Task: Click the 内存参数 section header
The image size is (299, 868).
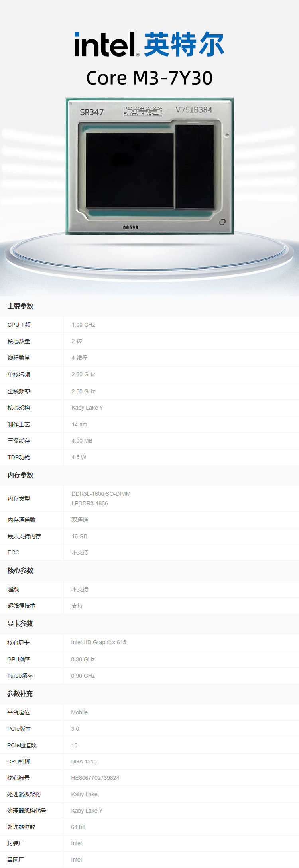Action: click(x=20, y=475)
